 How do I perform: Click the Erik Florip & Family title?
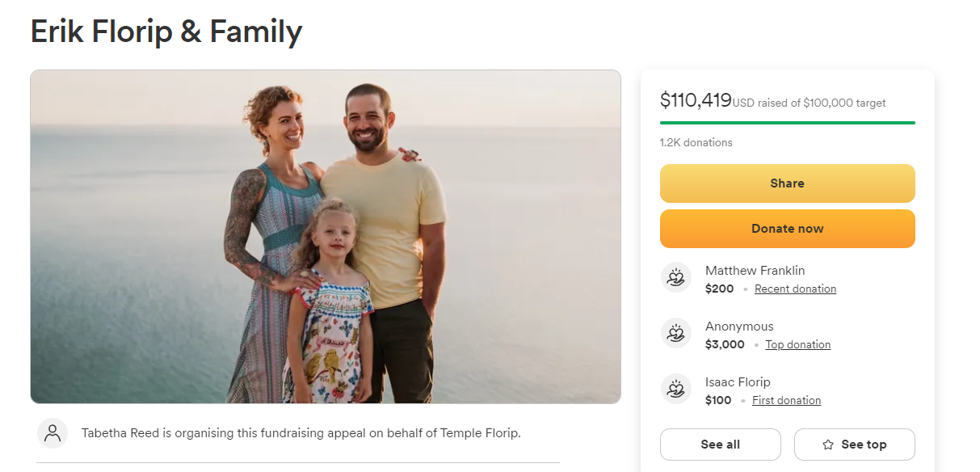[166, 32]
